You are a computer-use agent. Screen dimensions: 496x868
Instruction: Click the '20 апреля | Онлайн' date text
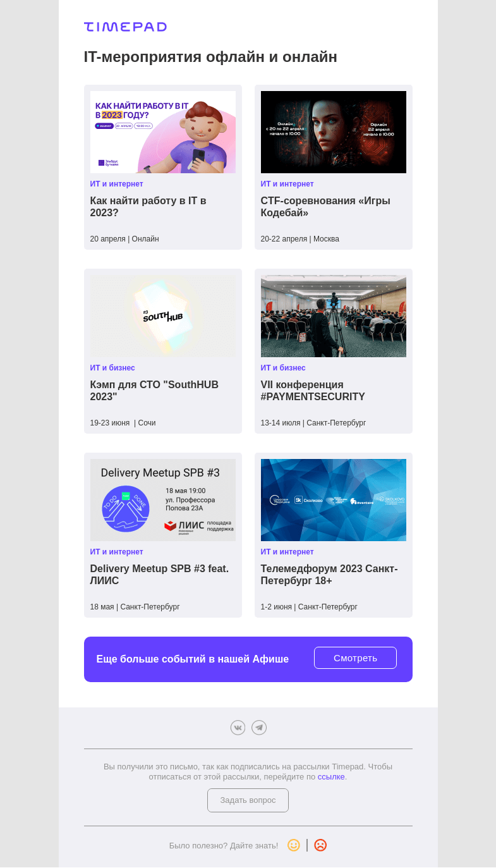tap(124, 239)
